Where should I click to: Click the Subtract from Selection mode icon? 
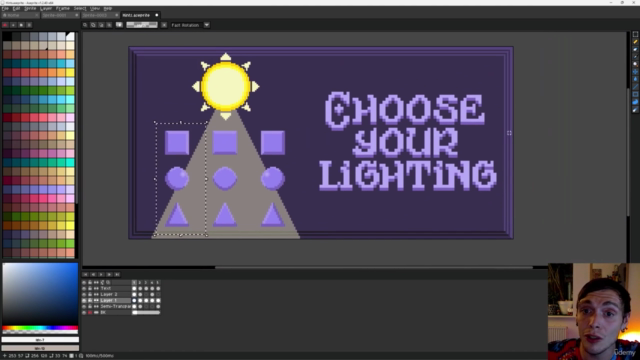[x=101, y=25]
